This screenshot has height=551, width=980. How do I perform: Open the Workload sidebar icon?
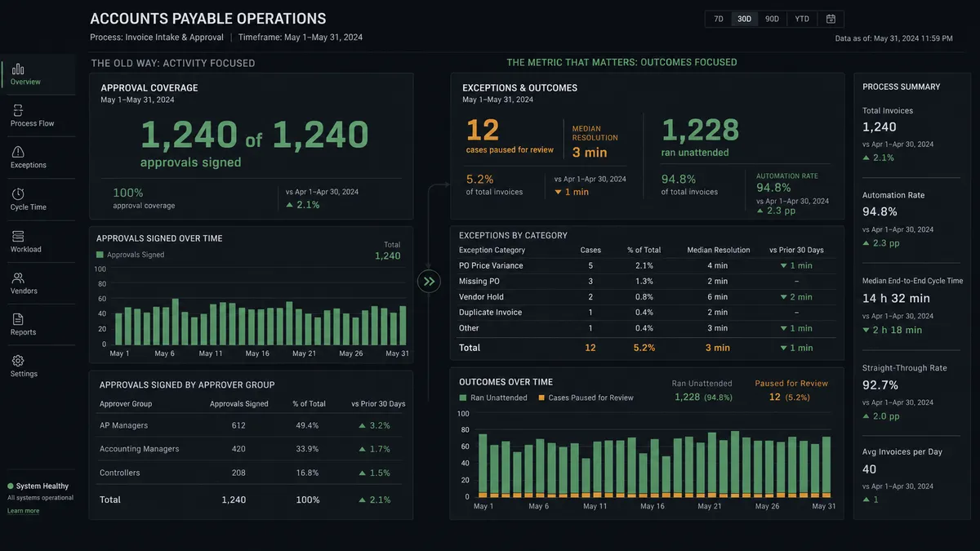[19, 236]
